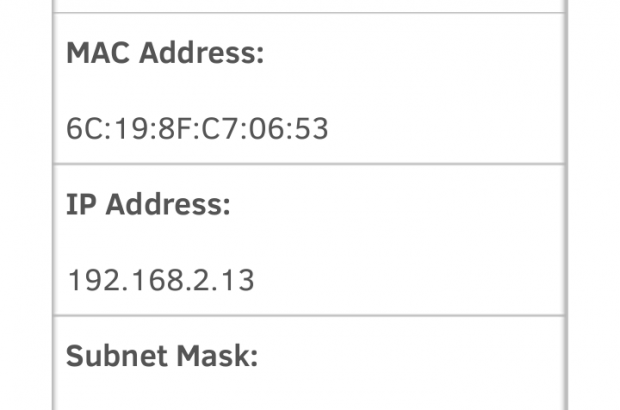The height and width of the screenshot is (410, 620).
Task: Click the blank area below Subnet Mask
Action: click(310, 395)
